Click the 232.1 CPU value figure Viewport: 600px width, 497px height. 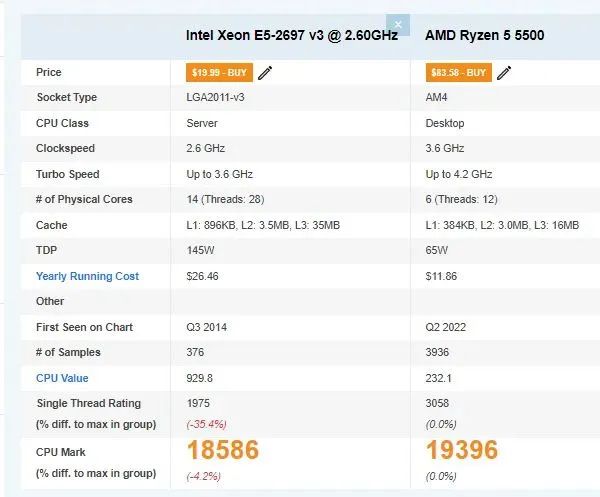tap(439, 378)
